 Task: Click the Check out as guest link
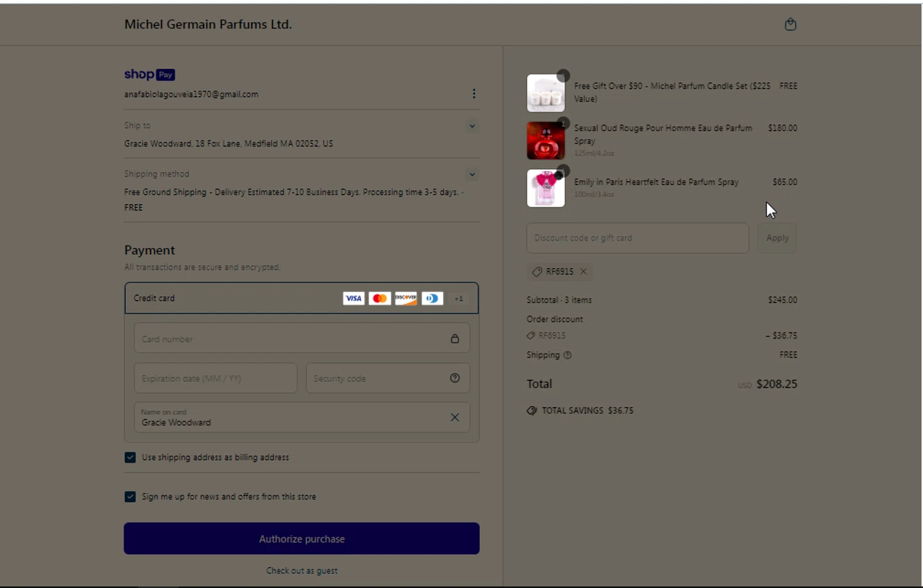tap(302, 571)
